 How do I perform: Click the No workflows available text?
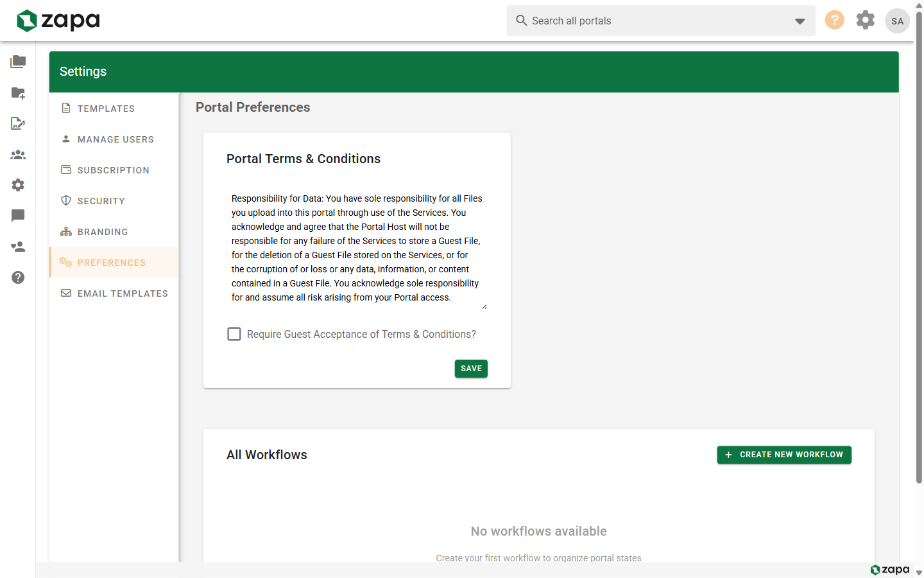tap(539, 531)
